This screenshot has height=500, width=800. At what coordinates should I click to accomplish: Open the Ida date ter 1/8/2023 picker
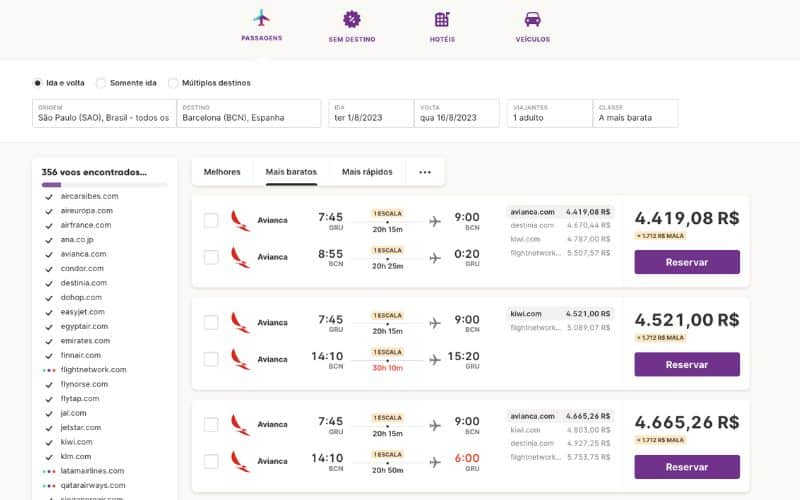(x=371, y=113)
